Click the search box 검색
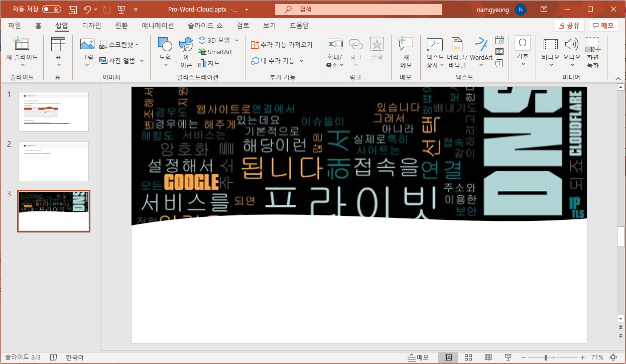 pos(358,9)
